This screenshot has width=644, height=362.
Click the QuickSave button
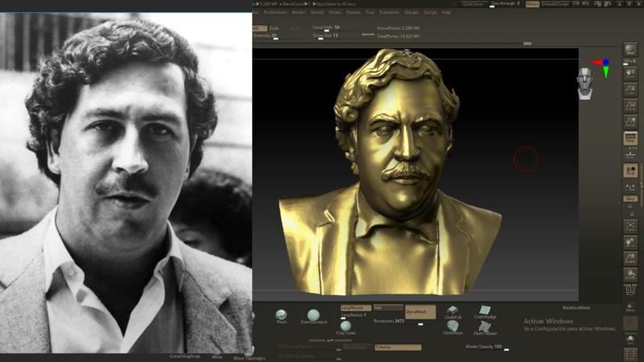[x=472, y=4]
